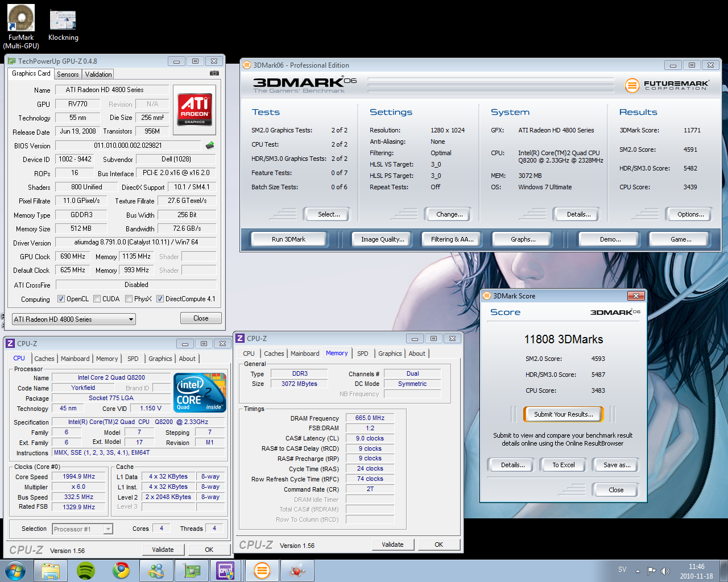The width and height of the screenshot is (728, 582).
Task: Click OK in right CPU-Z window
Action: click(x=439, y=544)
